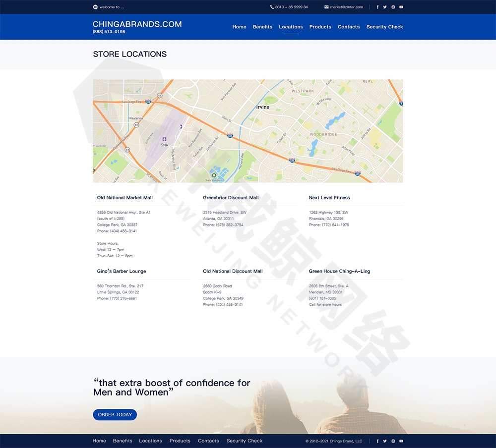Click Locations link in footer

150,441
